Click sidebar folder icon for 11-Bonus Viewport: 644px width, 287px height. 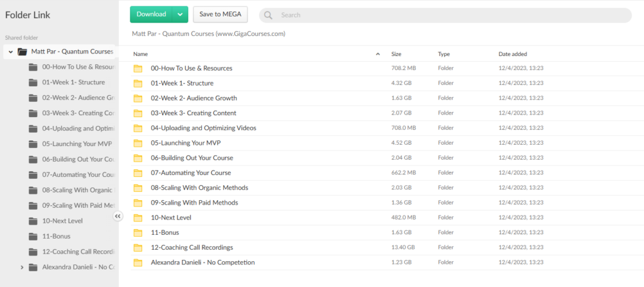pos(33,236)
